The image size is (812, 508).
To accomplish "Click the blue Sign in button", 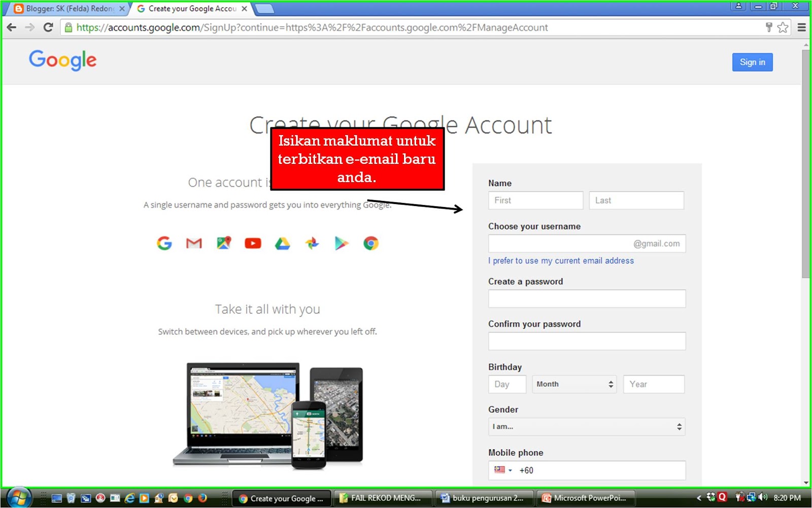I will click(752, 62).
